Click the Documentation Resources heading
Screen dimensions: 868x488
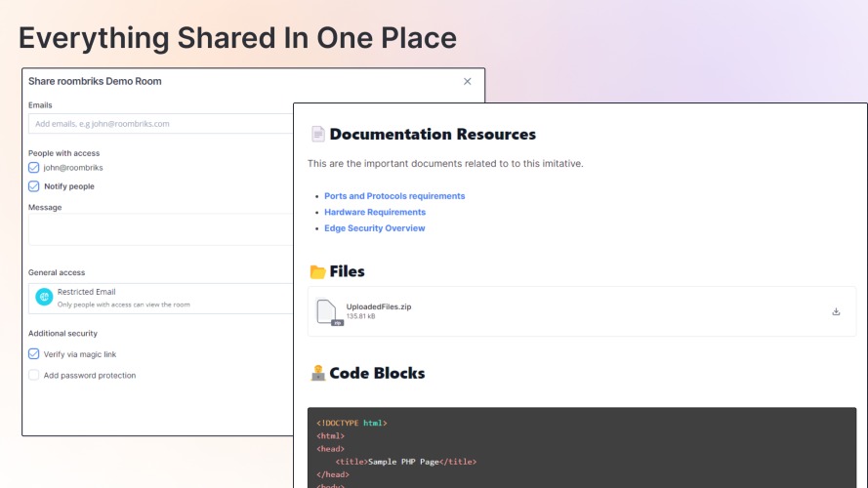(x=433, y=134)
